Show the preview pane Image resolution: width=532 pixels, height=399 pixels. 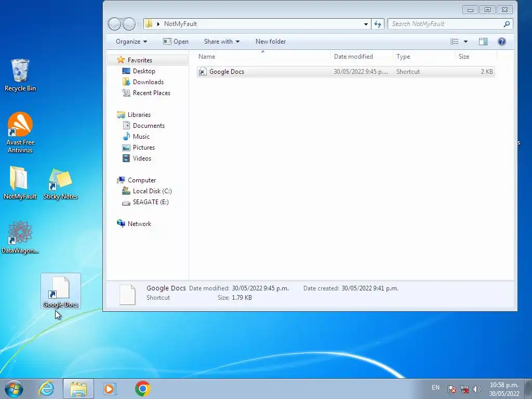483,42
